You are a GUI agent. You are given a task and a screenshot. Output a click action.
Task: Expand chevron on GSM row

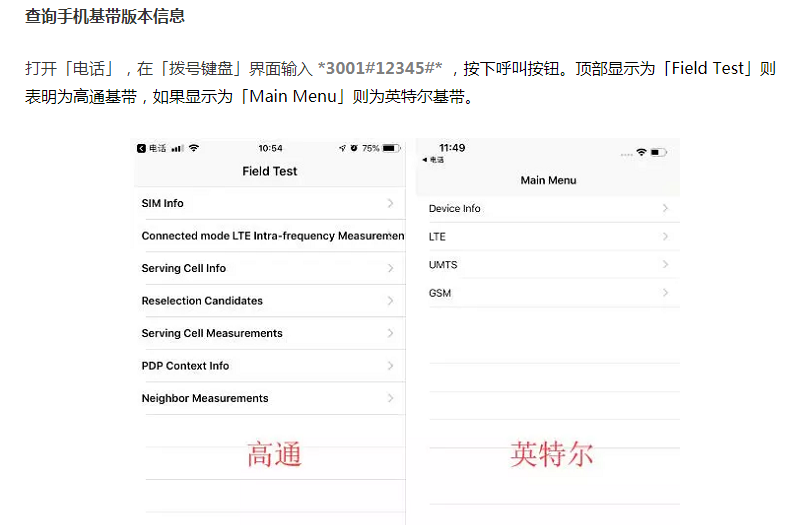pyautogui.click(x=665, y=293)
